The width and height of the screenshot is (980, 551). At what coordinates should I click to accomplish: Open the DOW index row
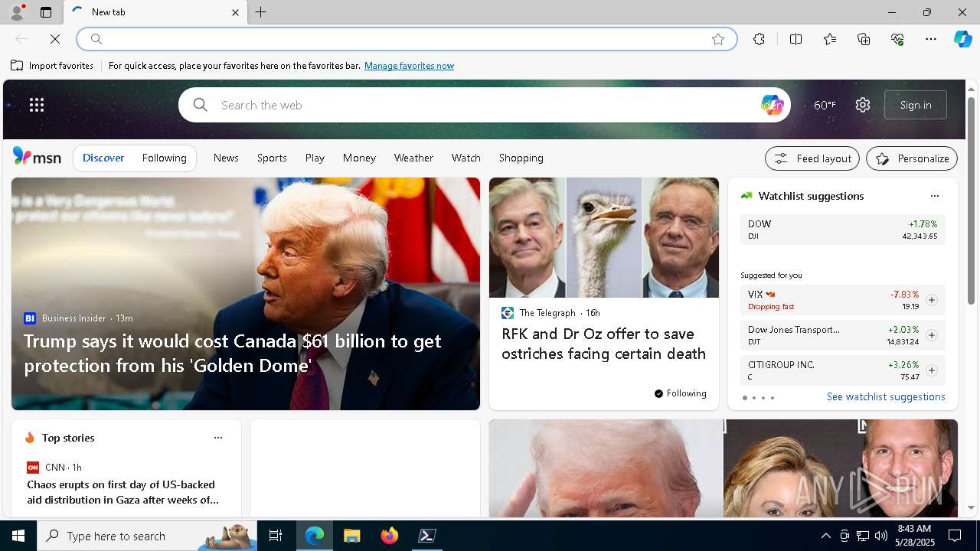tap(842, 230)
